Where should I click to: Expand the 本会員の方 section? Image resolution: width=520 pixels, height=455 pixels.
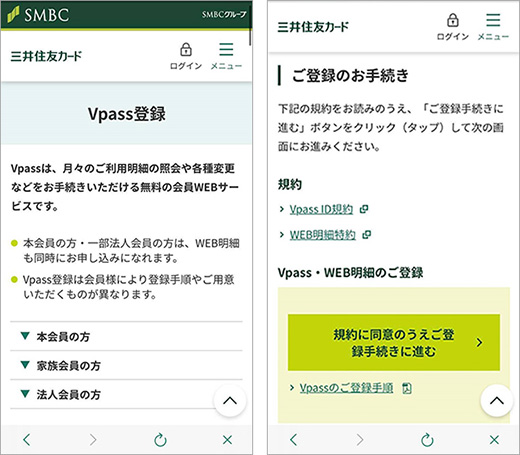pos(126,336)
